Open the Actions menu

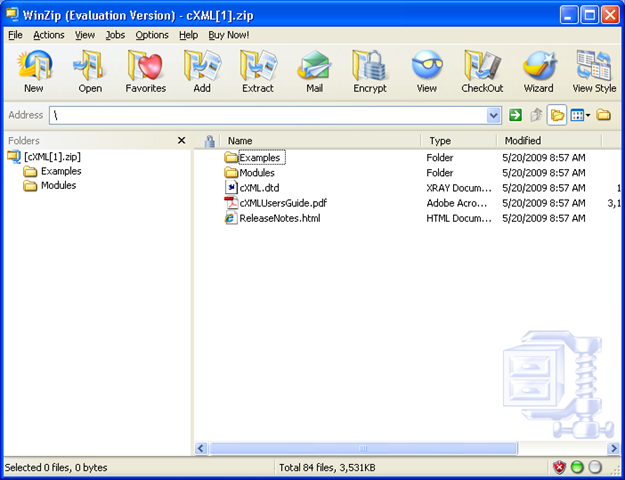click(x=49, y=35)
